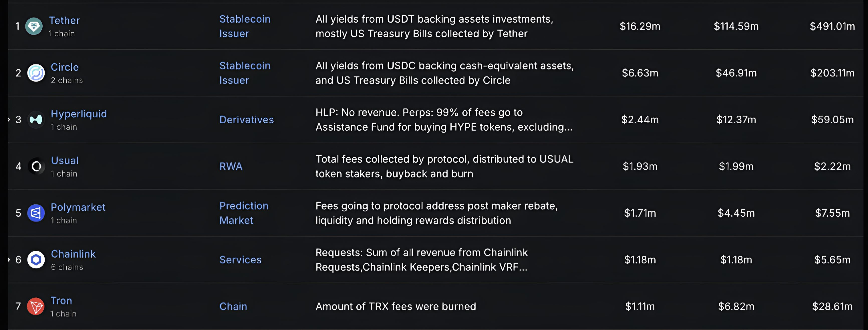Select the Derivatives category link
This screenshot has width=868, height=330.
tap(247, 120)
